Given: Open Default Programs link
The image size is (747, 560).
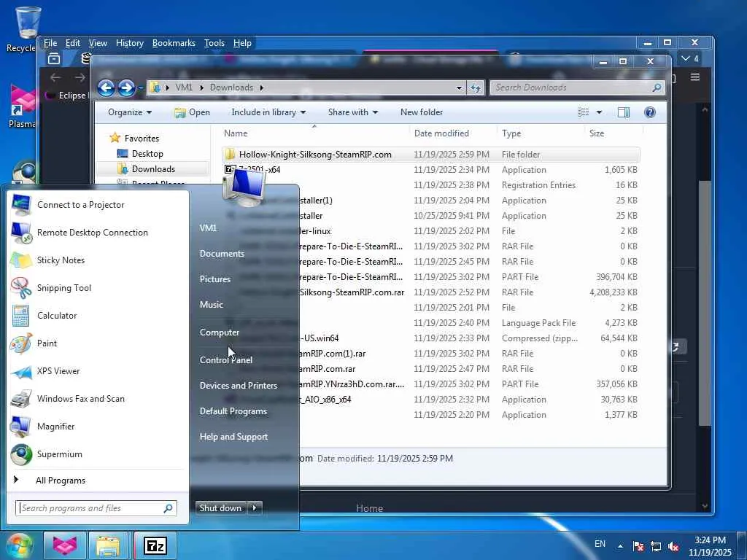Looking at the screenshot, I should pos(233,411).
